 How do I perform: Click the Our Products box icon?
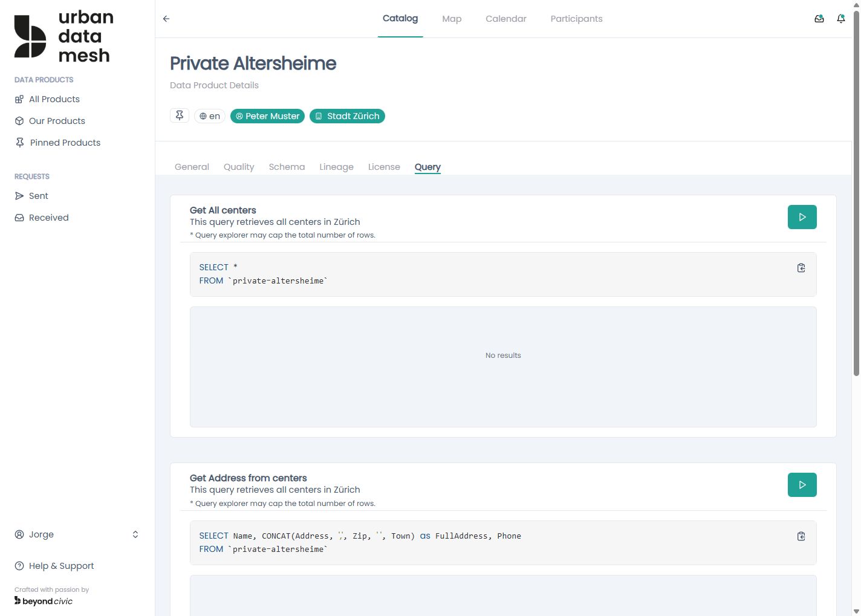point(19,121)
